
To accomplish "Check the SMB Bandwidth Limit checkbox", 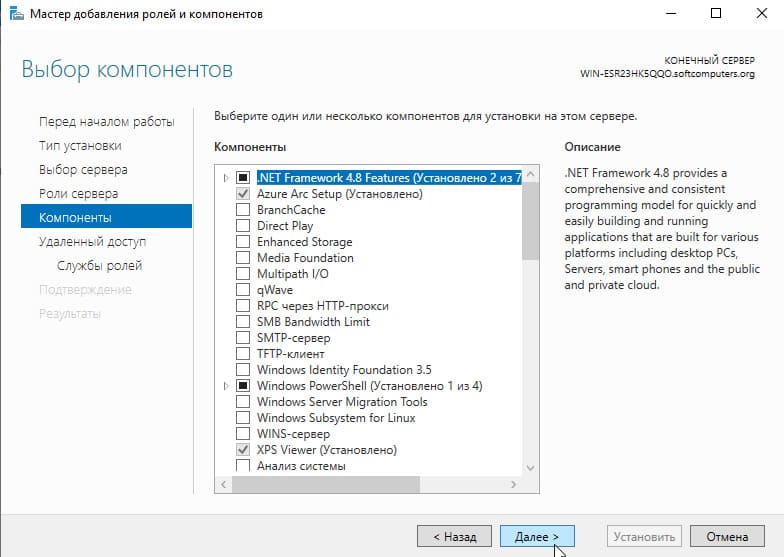I will tap(243, 322).
